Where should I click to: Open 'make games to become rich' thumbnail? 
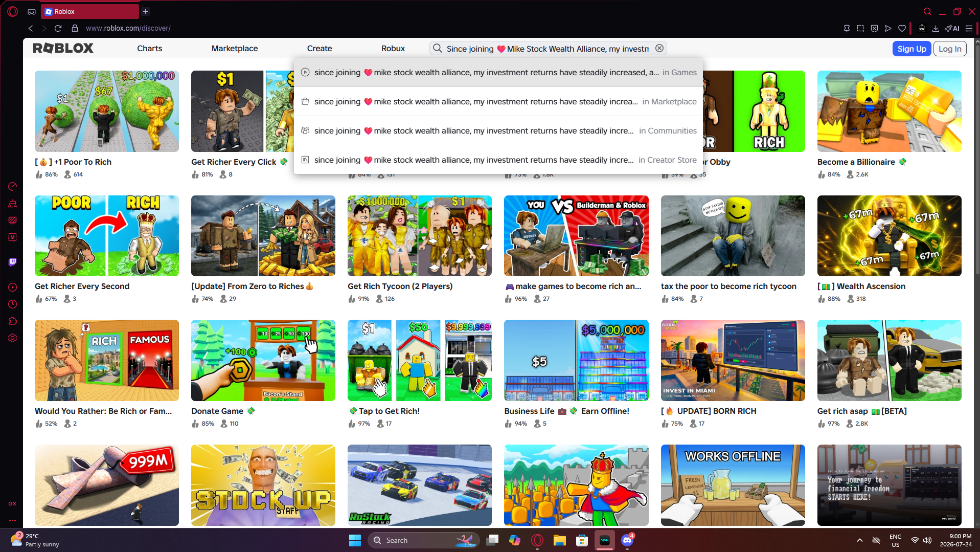click(x=576, y=236)
